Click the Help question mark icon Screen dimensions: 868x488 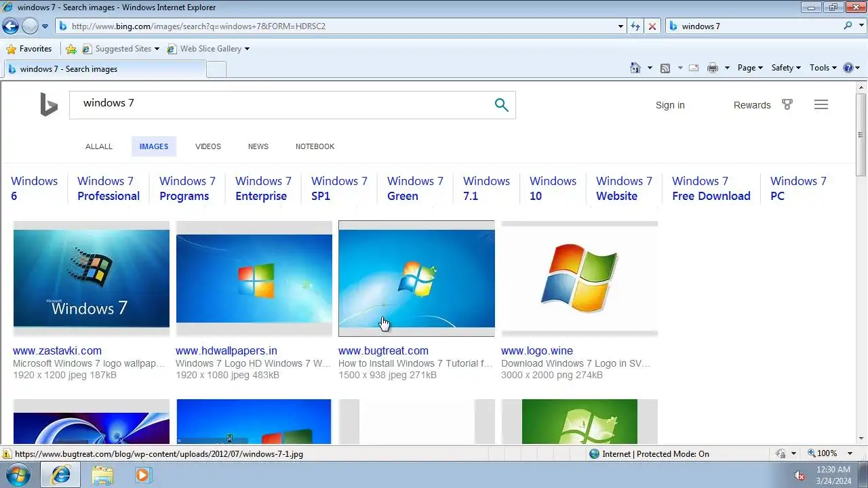pos(848,68)
